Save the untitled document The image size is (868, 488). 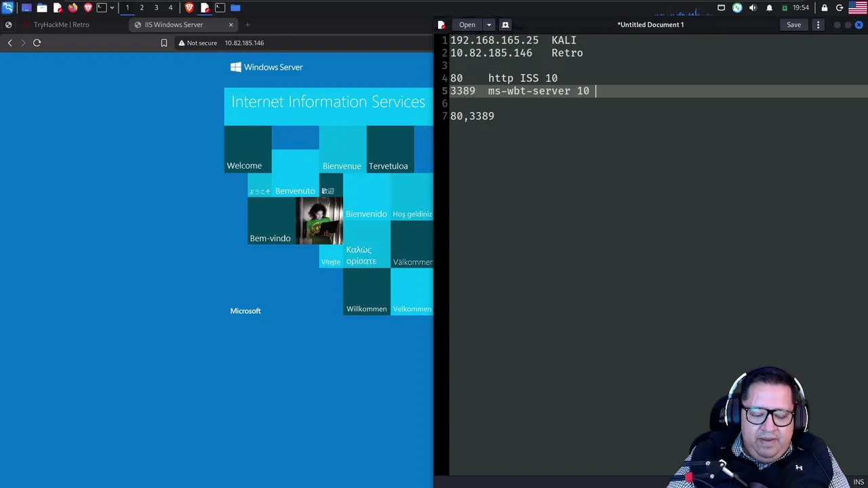(x=793, y=25)
